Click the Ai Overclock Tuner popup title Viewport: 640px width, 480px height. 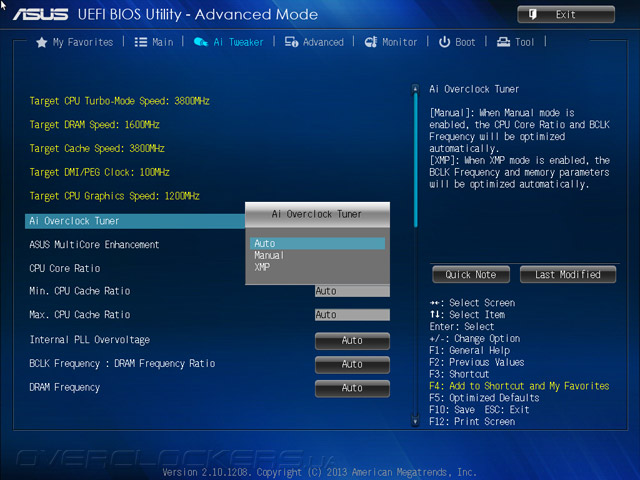[317, 214]
